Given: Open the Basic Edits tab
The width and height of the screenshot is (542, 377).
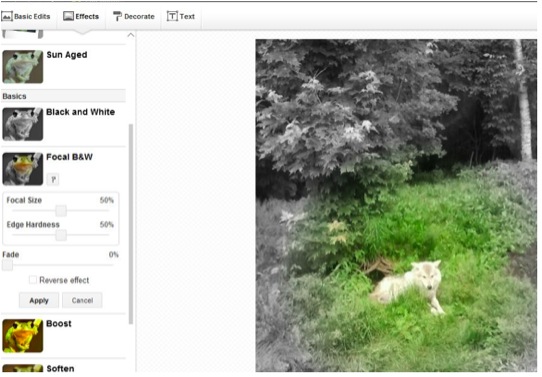Looking at the screenshot, I should point(26,16).
